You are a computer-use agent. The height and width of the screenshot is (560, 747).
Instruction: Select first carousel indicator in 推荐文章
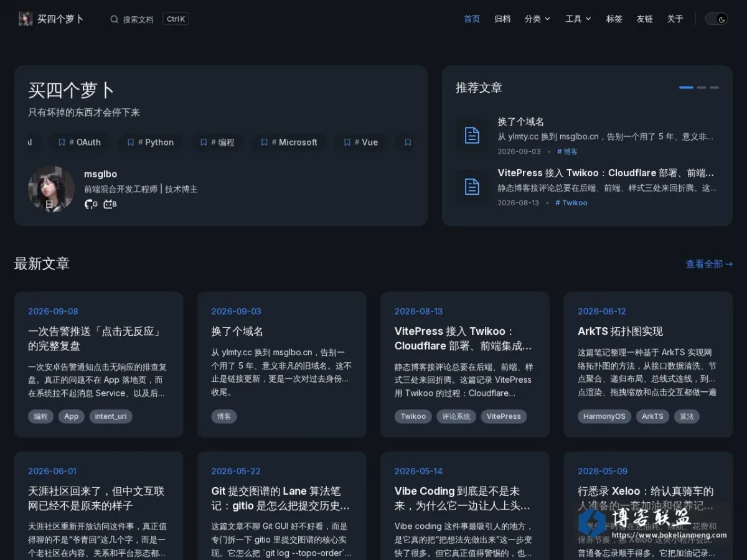click(x=686, y=88)
